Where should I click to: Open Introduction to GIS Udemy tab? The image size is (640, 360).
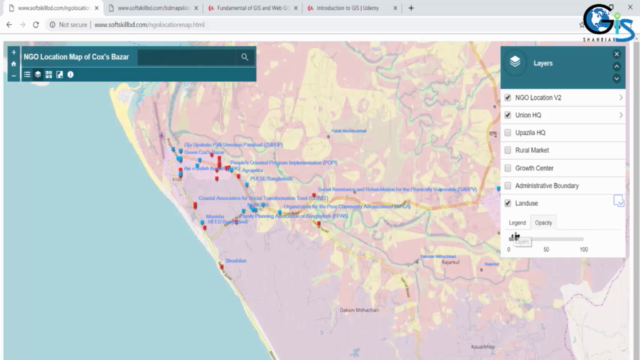(x=347, y=8)
